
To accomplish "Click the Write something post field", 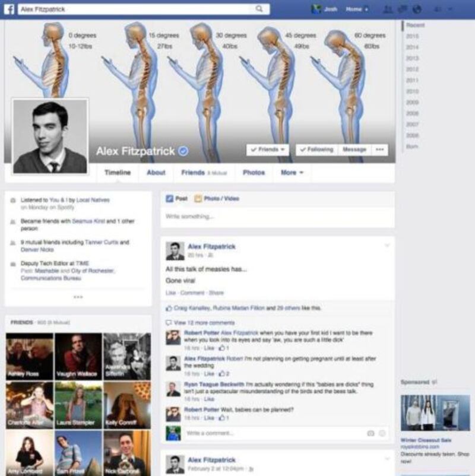I will 277,217.
